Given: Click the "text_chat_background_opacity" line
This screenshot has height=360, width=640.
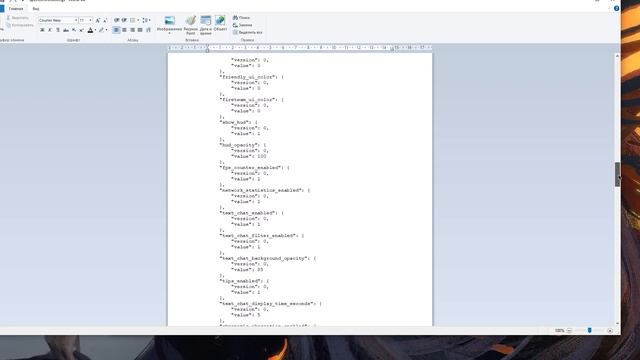Looking at the screenshot, I should pyautogui.click(x=268, y=258).
